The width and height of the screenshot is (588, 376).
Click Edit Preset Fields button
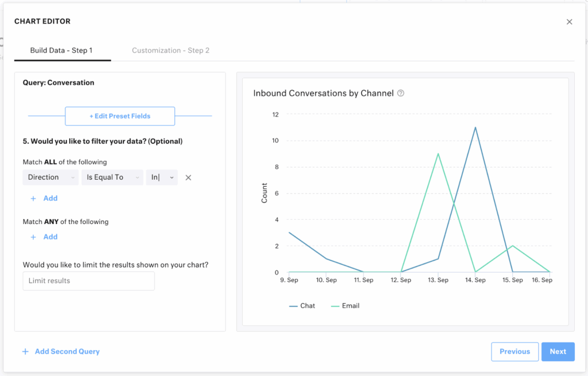[120, 116]
